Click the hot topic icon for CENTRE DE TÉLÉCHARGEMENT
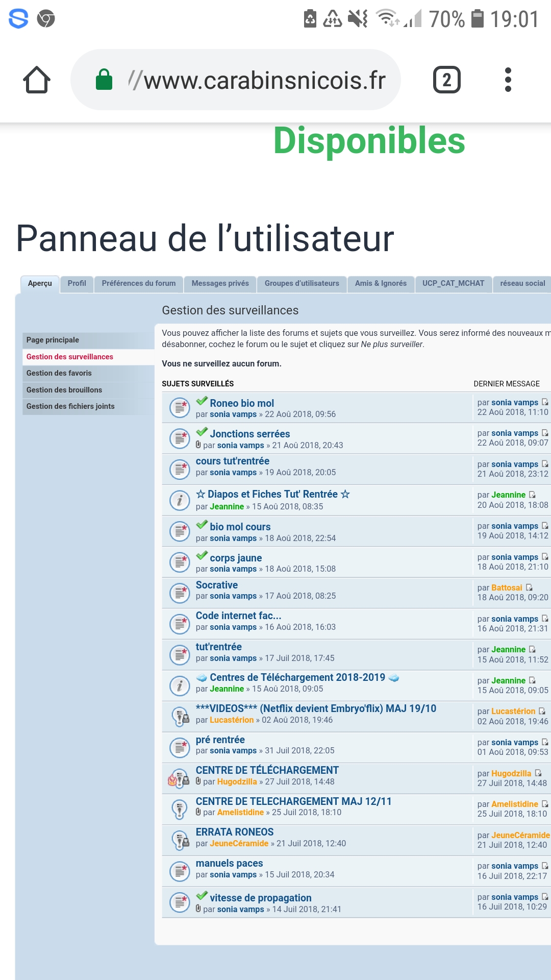The image size is (551, 980). click(x=179, y=778)
